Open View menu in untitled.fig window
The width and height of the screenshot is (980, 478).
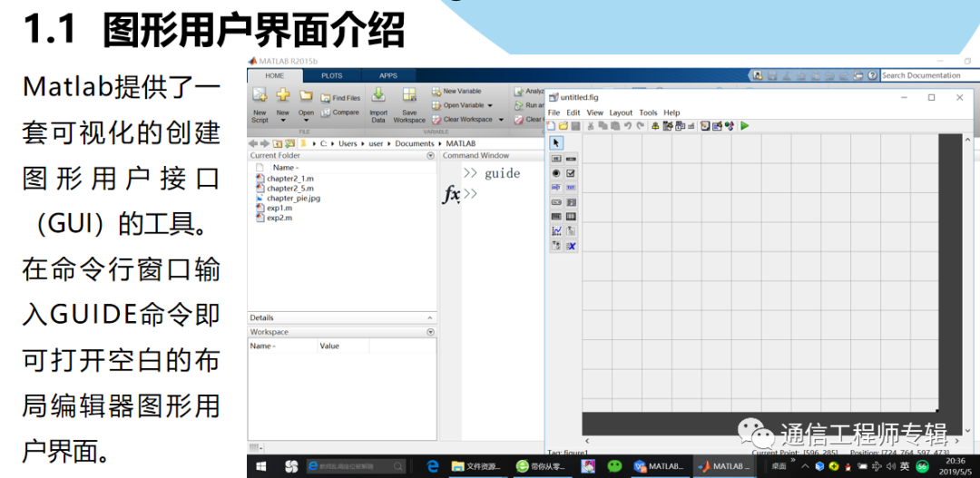[595, 112]
